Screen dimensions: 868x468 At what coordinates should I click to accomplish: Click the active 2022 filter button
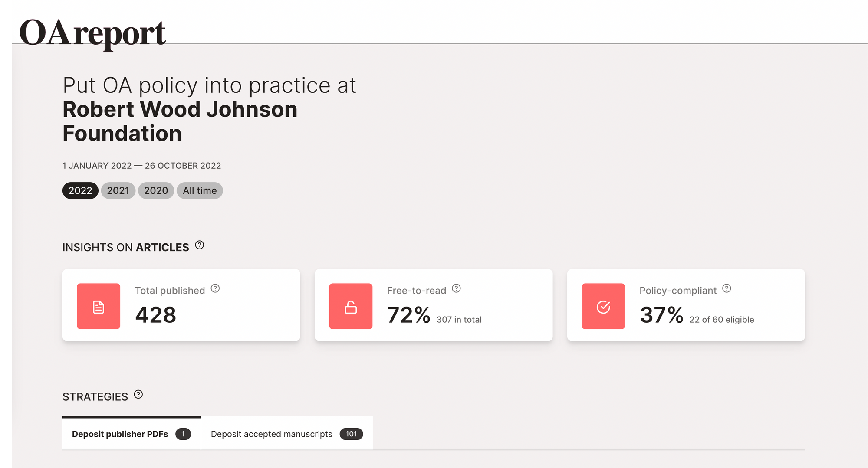[80, 190]
